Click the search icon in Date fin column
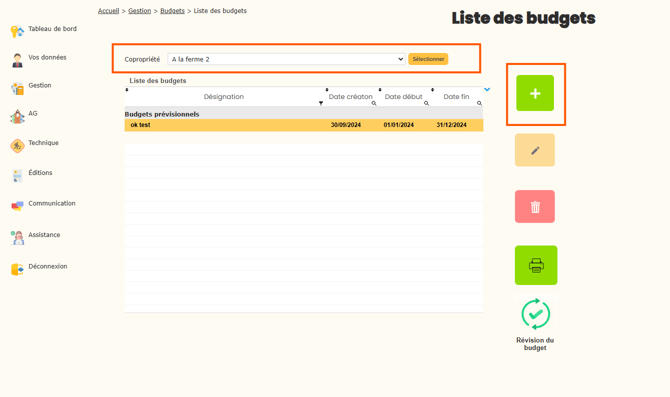 point(479,103)
